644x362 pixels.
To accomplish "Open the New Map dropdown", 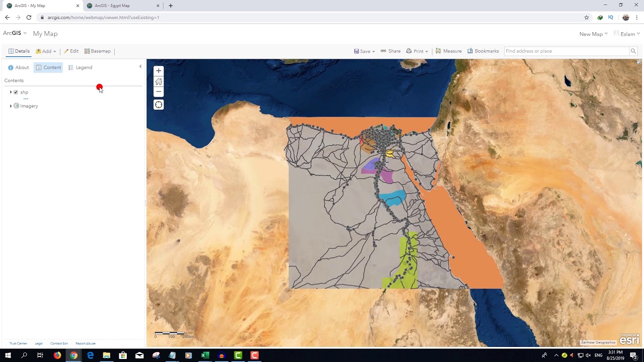I will [594, 34].
